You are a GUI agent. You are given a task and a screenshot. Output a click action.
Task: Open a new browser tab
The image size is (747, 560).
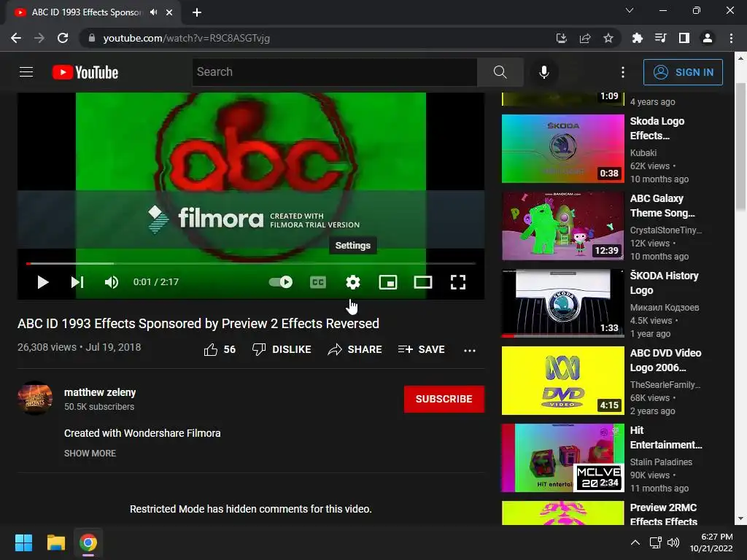(197, 12)
